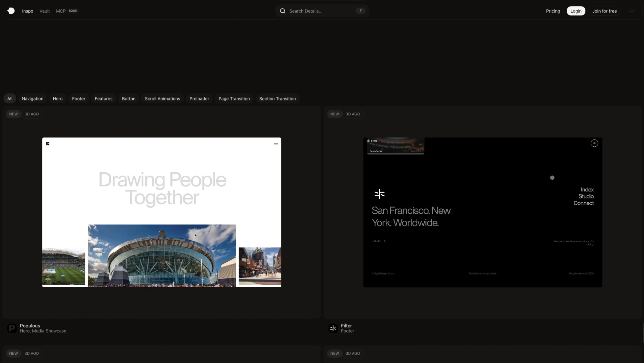Image resolution: width=644 pixels, height=363 pixels.
Task: Select the All filter chip
Action: pyautogui.click(x=10, y=99)
